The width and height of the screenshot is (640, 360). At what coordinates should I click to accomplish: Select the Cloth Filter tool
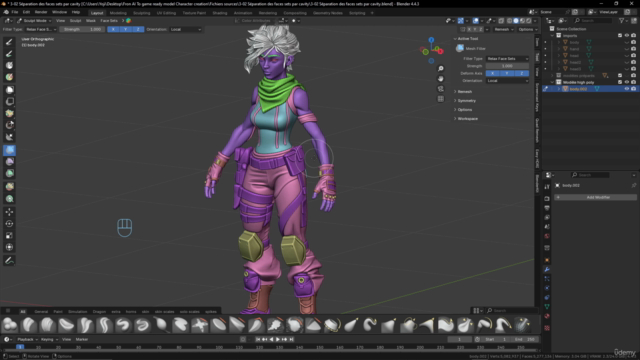(9, 162)
